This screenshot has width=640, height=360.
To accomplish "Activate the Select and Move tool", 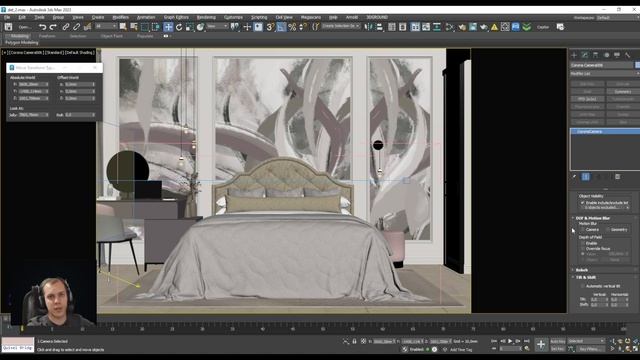I will tap(168, 27).
